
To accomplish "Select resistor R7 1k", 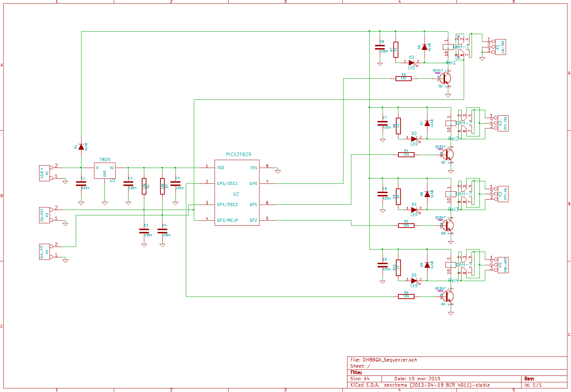I will pos(396,50).
